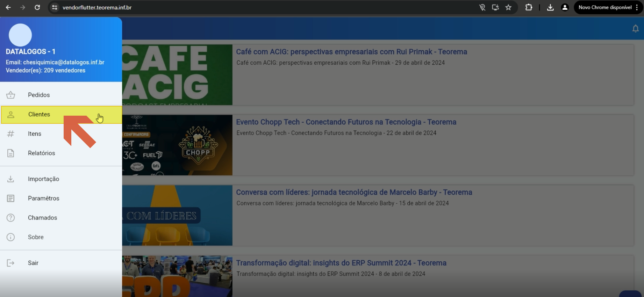Click the Clientes person icon
This screenshot has height=297, width=644.
point(11,114)
